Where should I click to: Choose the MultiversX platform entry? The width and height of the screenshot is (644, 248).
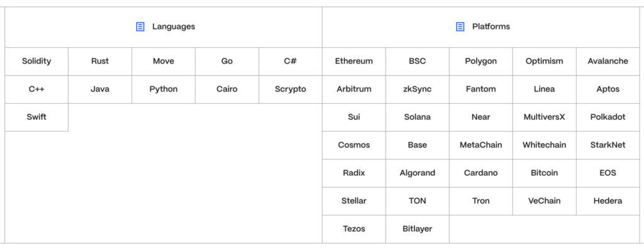544,117
